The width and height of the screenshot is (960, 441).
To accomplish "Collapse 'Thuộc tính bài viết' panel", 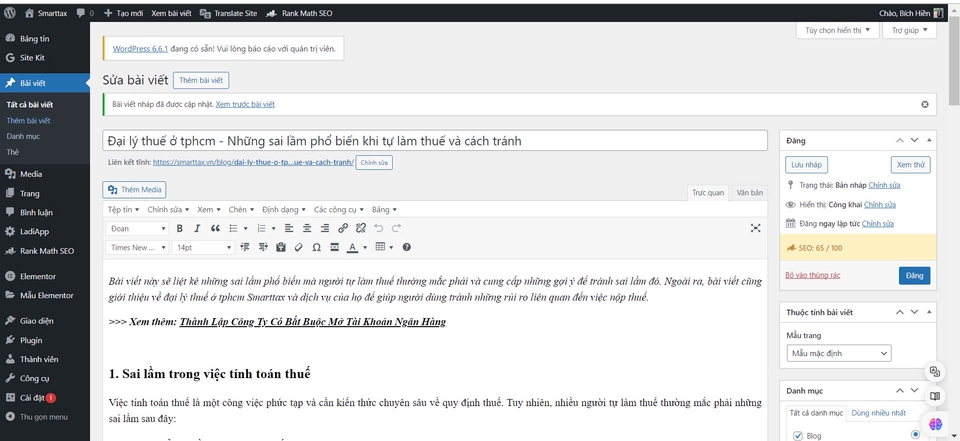I will tap(929, 312).
